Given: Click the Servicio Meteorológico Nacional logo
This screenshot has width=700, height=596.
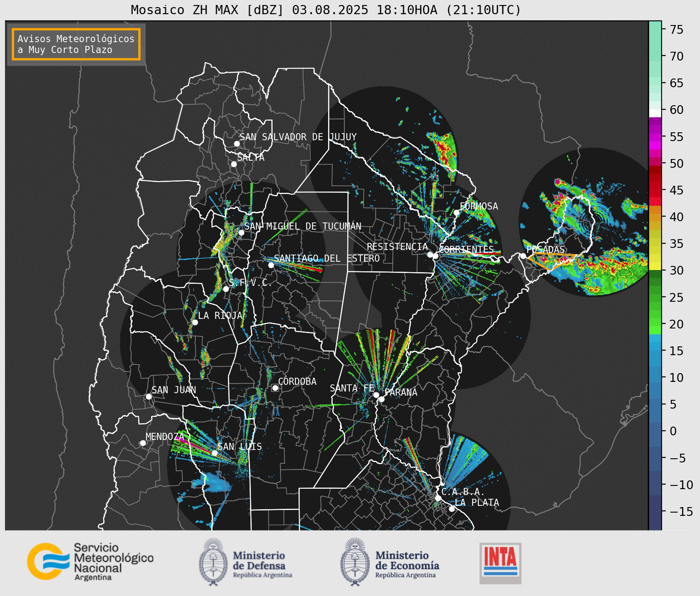Looking at the screenshot, I should [x=91, y=561].
